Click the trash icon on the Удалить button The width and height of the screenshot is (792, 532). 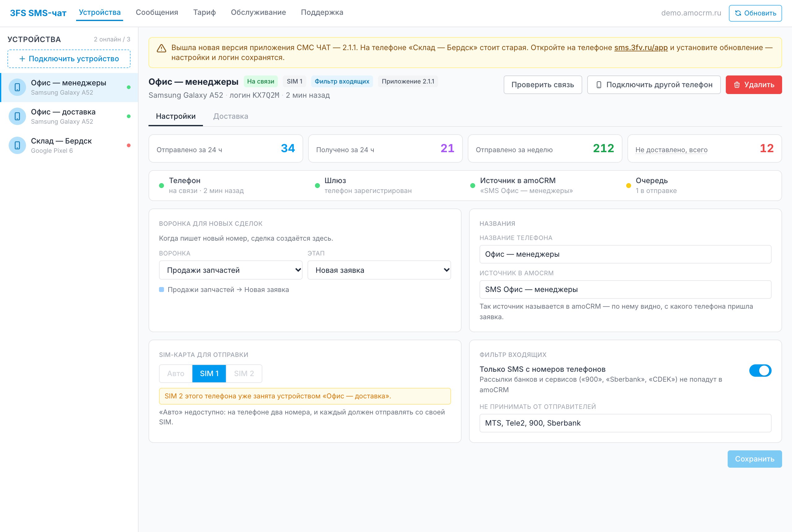[737, 85]
